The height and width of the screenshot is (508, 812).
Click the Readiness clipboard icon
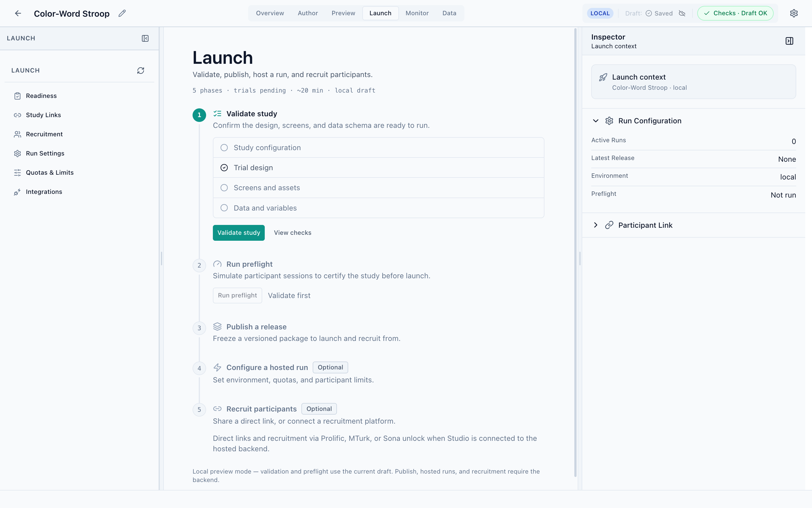17,96
